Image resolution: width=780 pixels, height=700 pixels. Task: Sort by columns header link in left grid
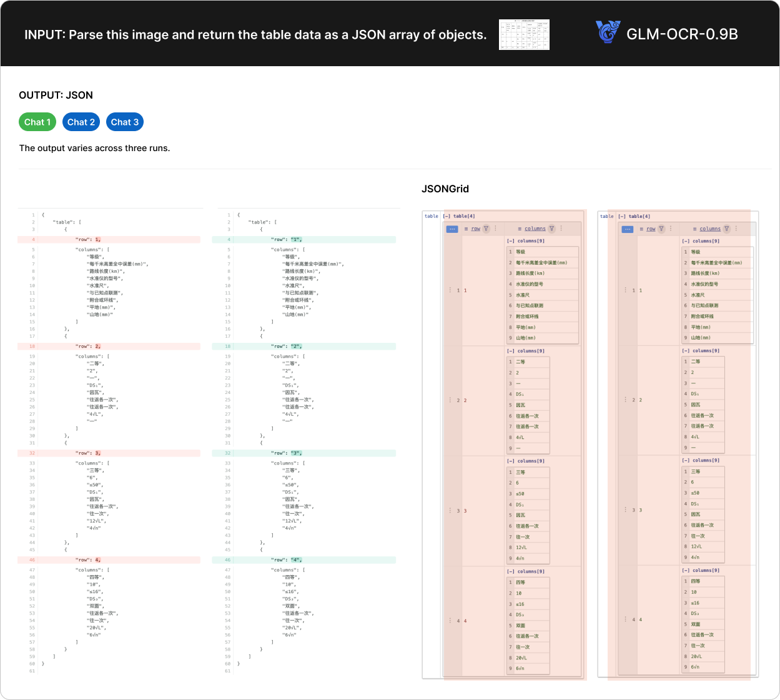(x=535, y=229)
